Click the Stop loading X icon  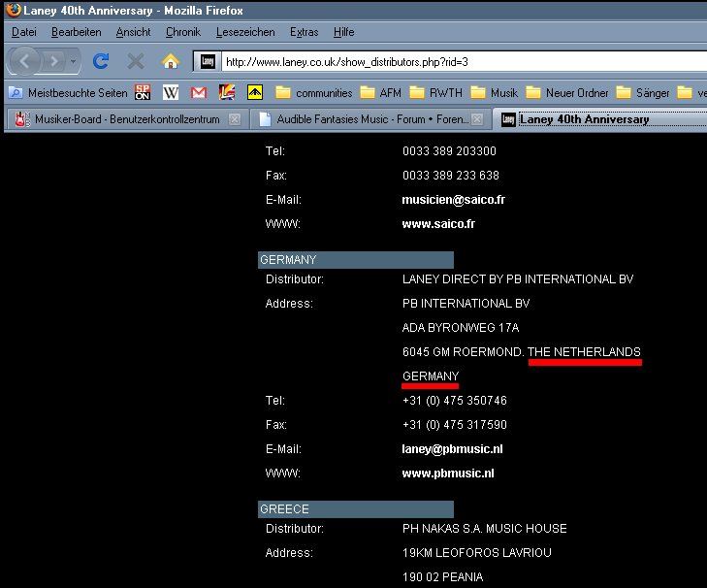tap(135, 61)
